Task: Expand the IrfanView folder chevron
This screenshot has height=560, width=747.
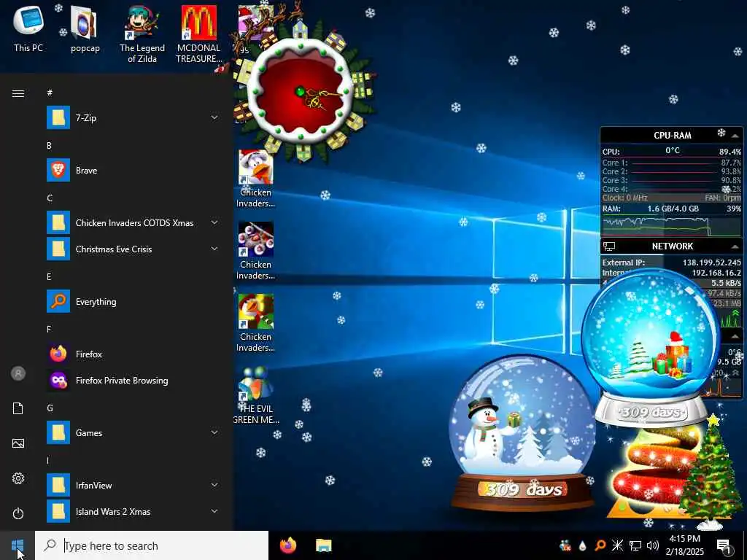Action: coord(214,485)
